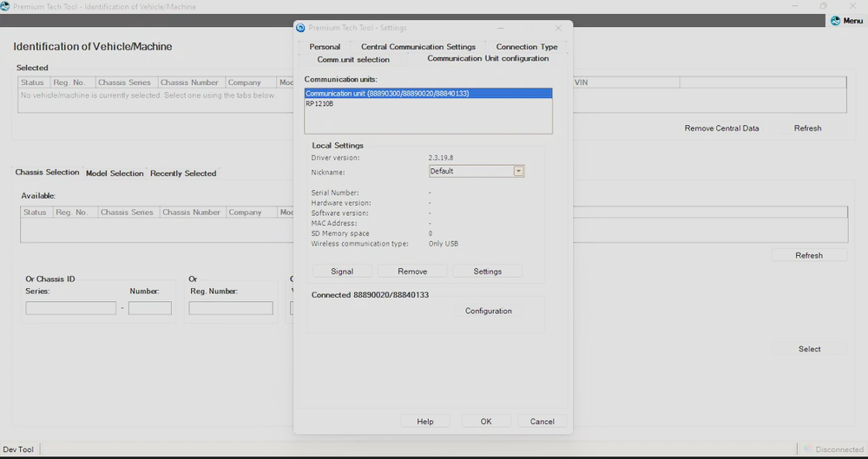Click the Help button
The height and width of the screenshot is (459, 868).
[424, 422]
